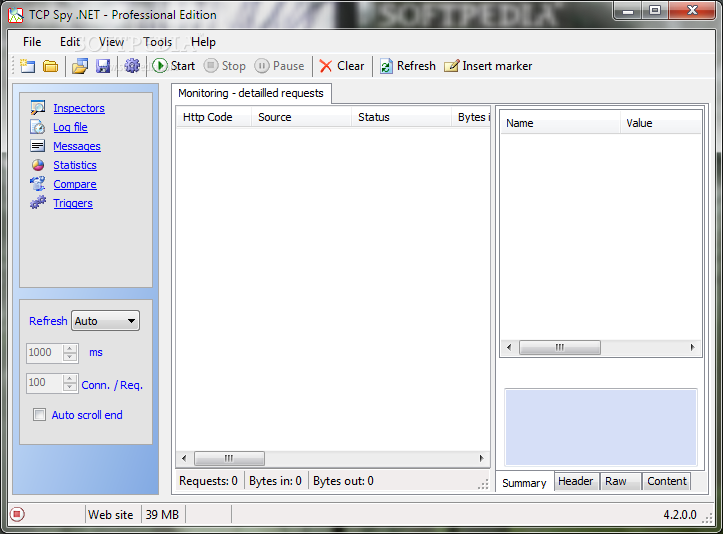Open the Inspectors link

click(79, 108)
